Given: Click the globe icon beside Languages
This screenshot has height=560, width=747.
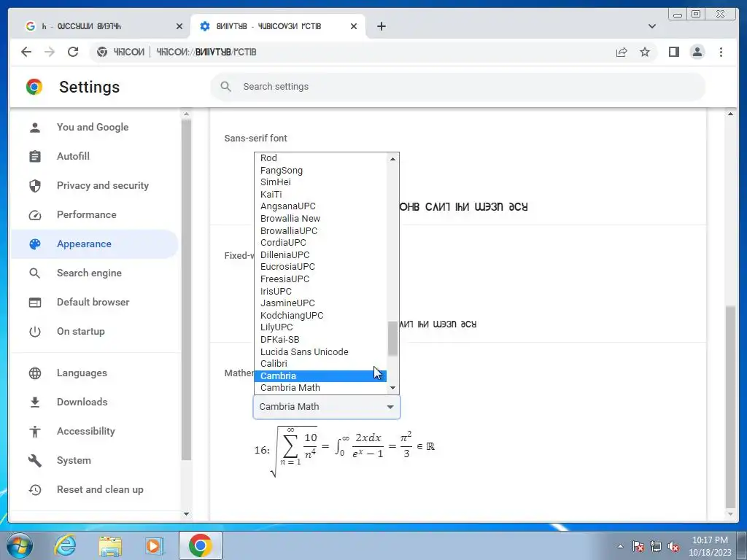Looking at the screenshot, I should click(35, 373).
